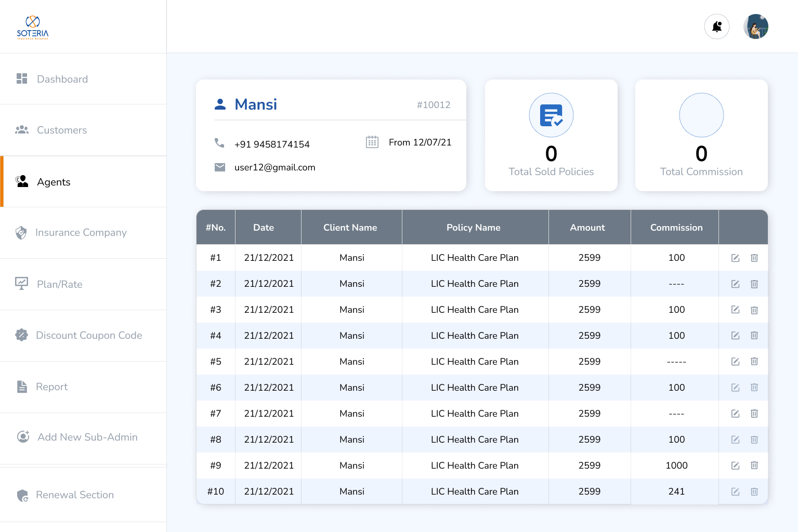
Task: Open the Plan/Rate section
Action: [59, 284]
